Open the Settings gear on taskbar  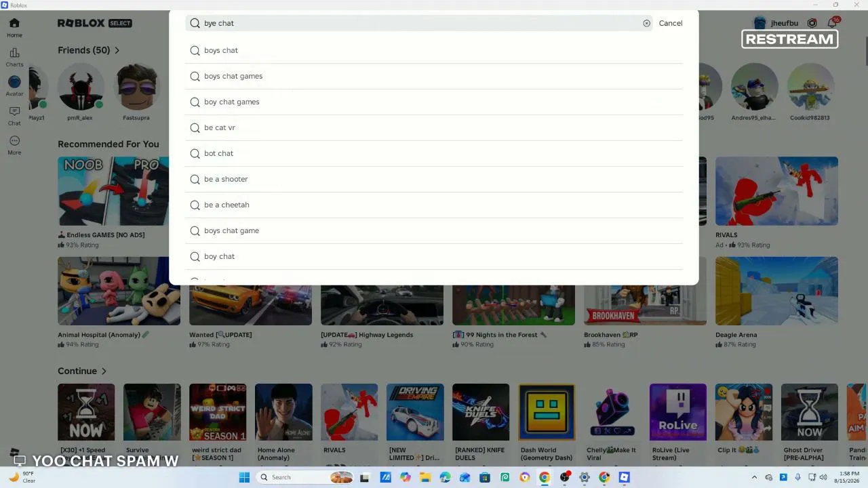click(x=585, y=477)
